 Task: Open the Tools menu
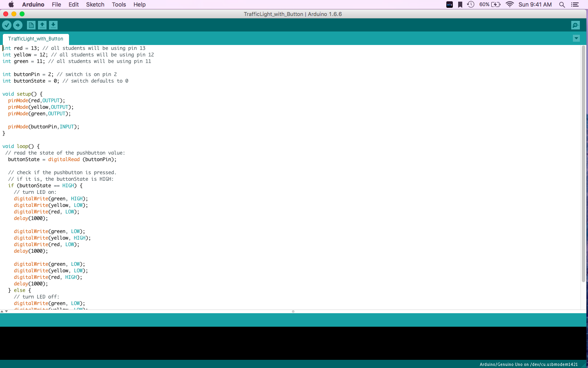coord(119,4)
